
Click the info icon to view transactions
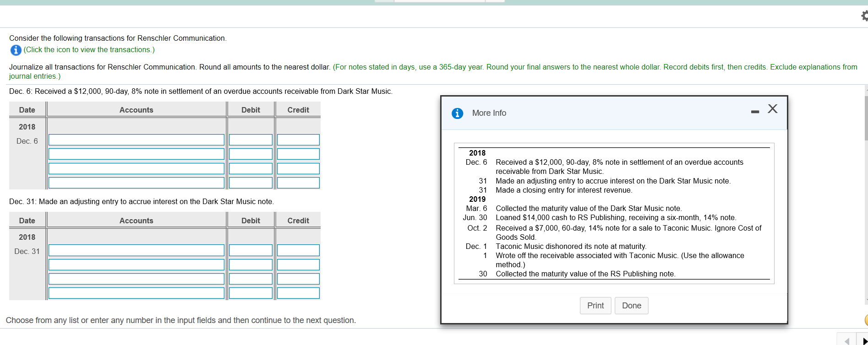point(16,50)
